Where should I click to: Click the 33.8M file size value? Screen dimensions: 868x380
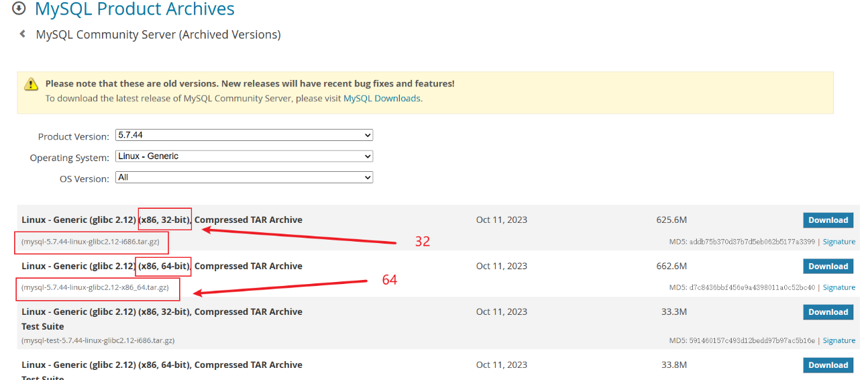tap(674, 365)
